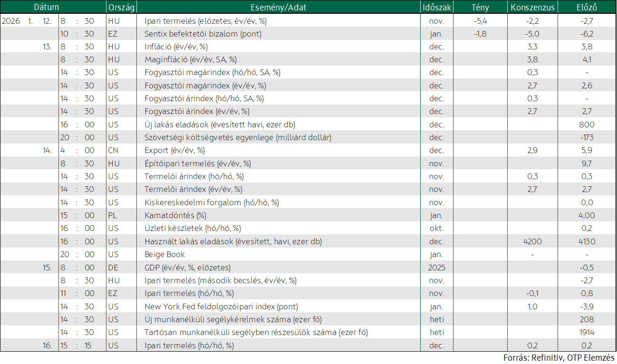Click the Tény column header

pos(480,7)
